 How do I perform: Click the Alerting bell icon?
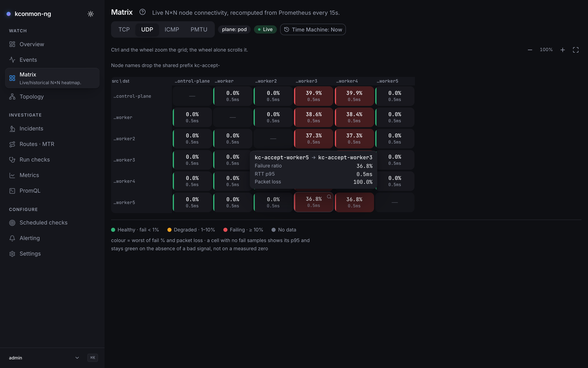12,238
